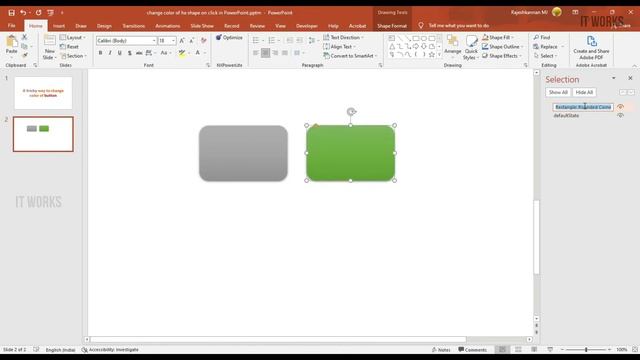Open the File menu
Screen dimensions: 640x360
pos(11,26)
